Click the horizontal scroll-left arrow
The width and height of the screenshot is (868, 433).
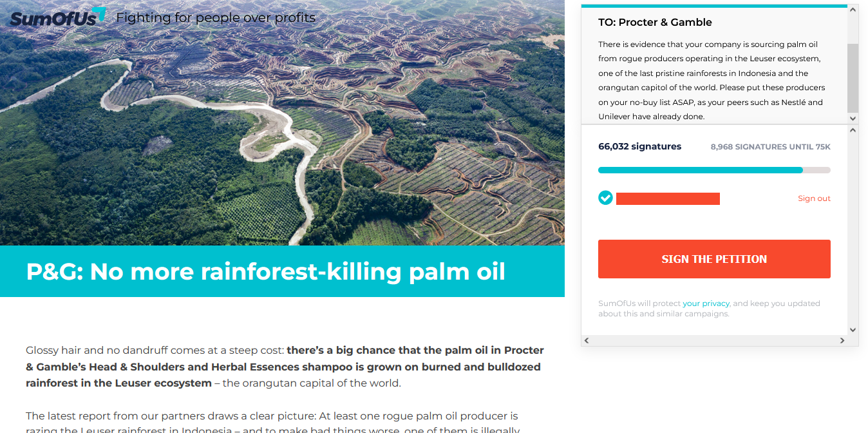(x=587, y=340)
